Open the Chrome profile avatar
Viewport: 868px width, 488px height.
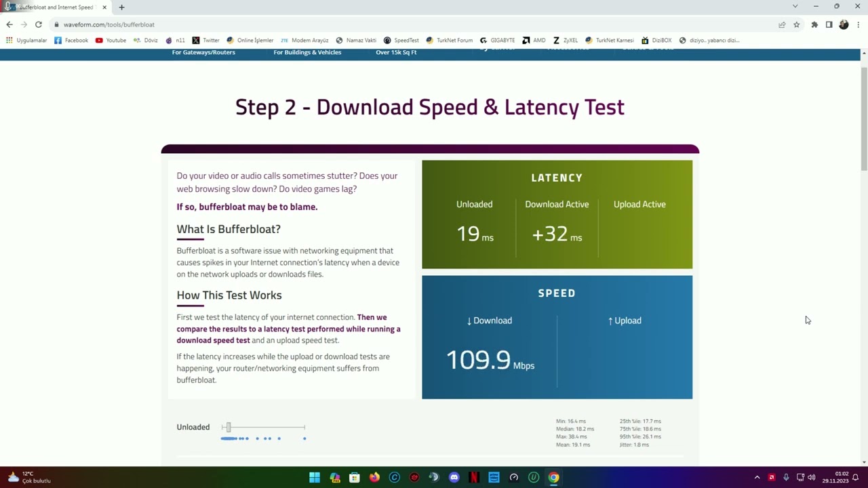(844, 24)
